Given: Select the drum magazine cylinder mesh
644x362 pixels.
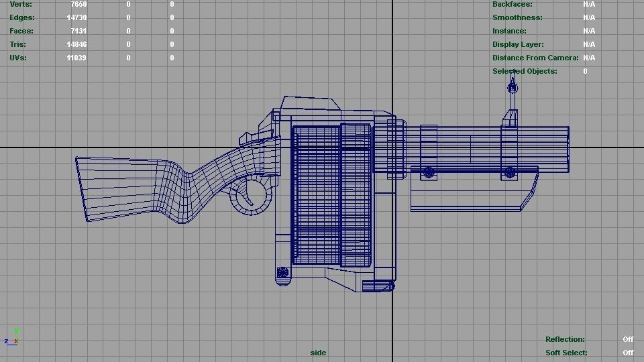Looking at the screenshot, I should pos(331,195).
